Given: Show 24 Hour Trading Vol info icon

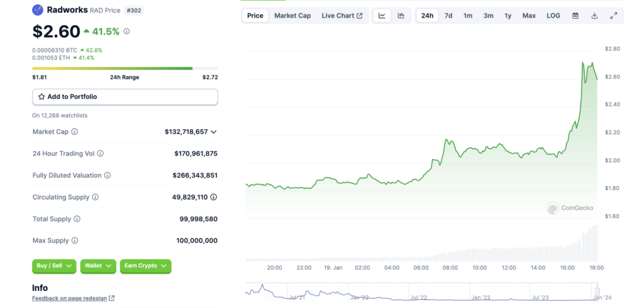Looking at the screenshot, I should pyautogui.click(x=100, y=154).
